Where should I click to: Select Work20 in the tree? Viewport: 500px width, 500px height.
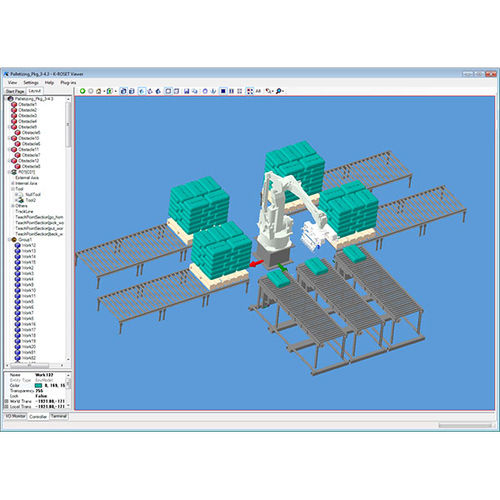[x=29, y=347]
